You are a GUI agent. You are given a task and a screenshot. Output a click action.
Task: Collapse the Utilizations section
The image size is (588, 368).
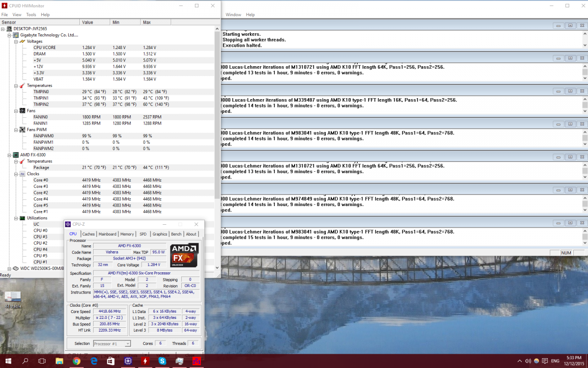click(x=16, y=218)
